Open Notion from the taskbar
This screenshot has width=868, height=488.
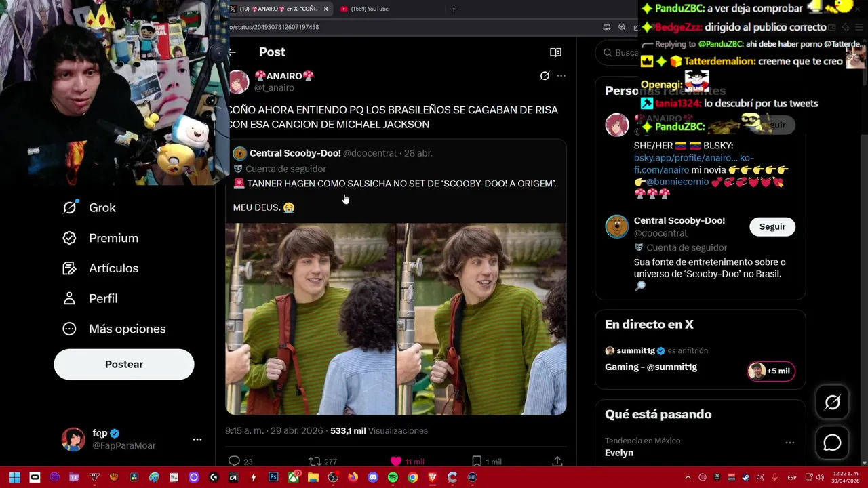tap(174, 477)
